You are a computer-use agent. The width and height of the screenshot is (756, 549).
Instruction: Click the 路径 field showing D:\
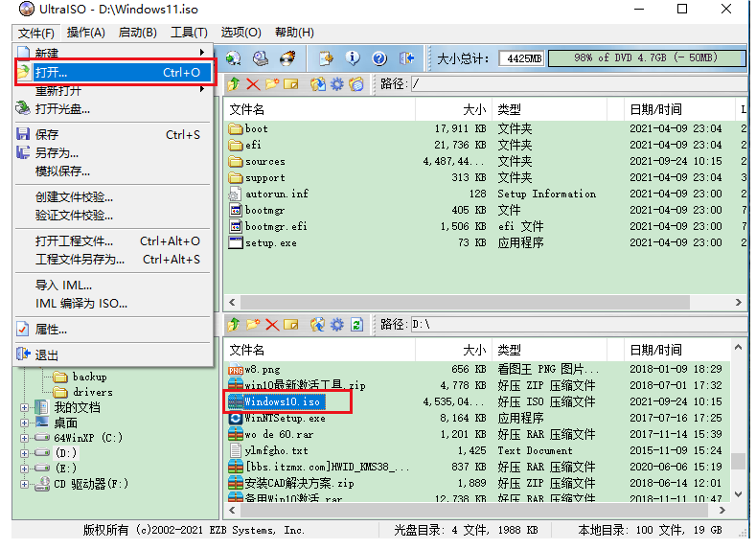click(x=575, y=325)
